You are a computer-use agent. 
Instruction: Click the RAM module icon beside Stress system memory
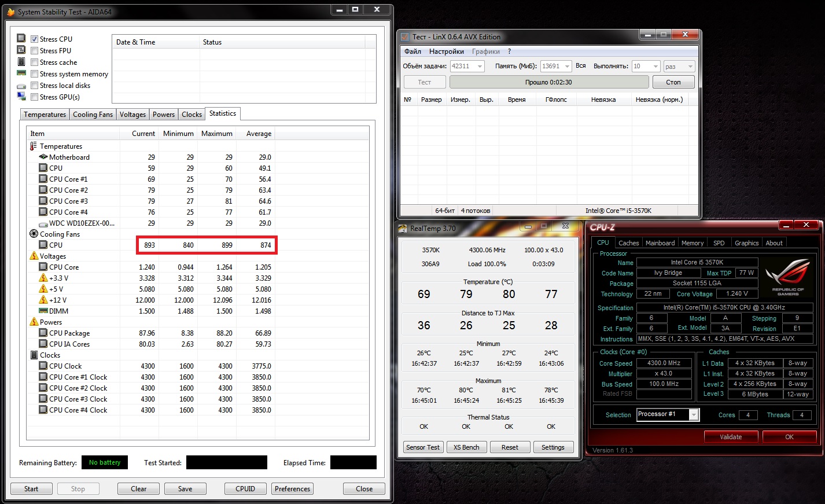21,73
